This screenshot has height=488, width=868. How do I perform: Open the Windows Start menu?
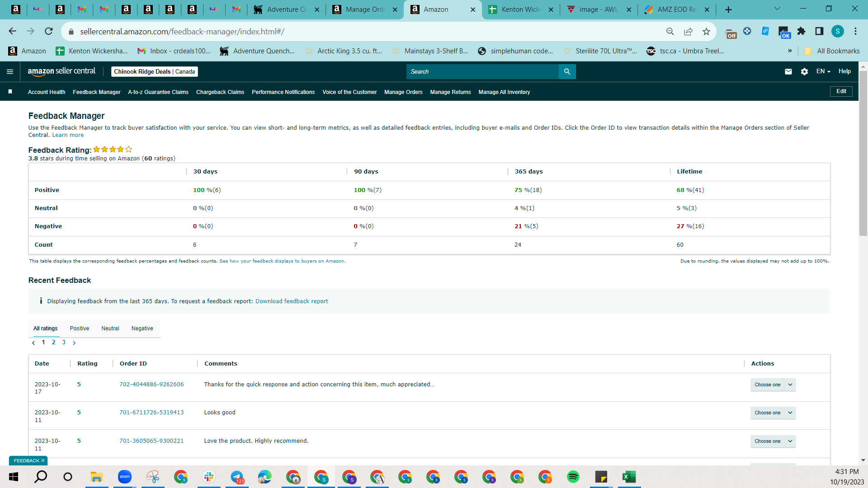[x=14, y=477]
